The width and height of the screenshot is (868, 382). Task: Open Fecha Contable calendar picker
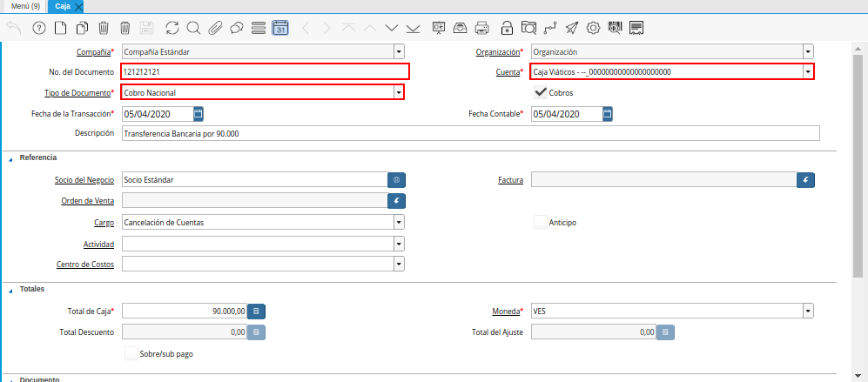pyautogui.click(x=608, y=114)
